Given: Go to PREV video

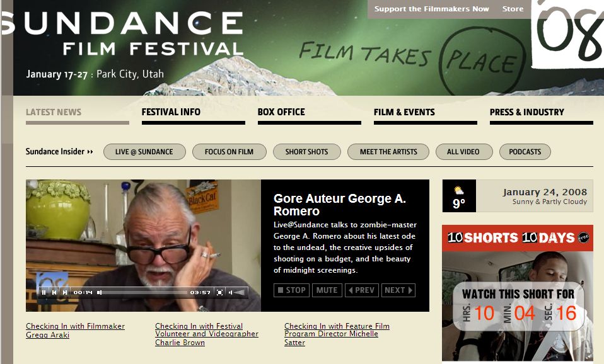Looking at the screenshot, I should [362, 290].
